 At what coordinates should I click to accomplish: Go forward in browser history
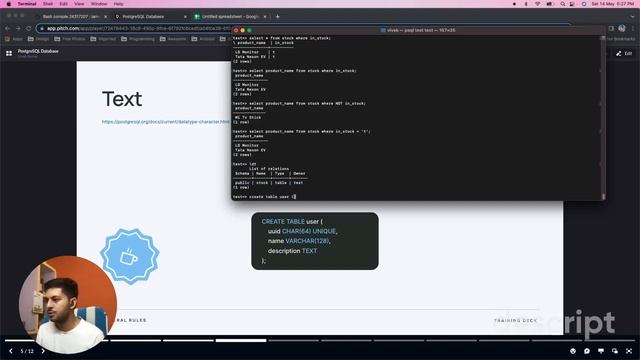pos(18,28)
